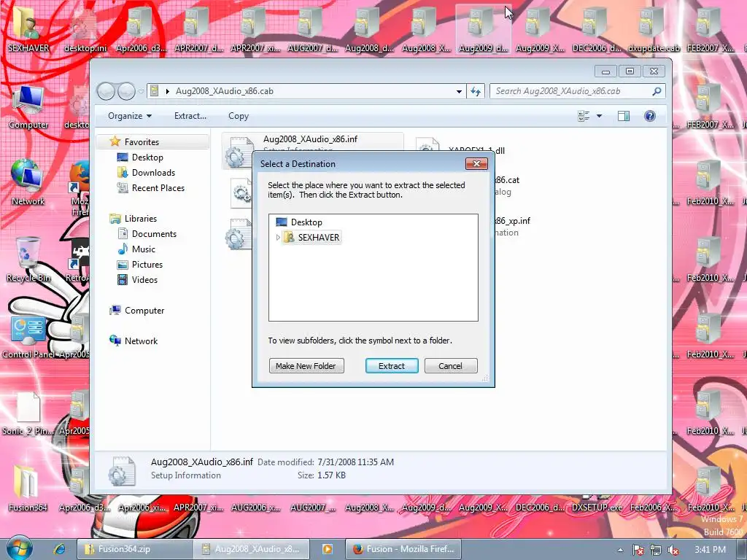
Task: Click the Make New Folder button
Action: (306, 366)
